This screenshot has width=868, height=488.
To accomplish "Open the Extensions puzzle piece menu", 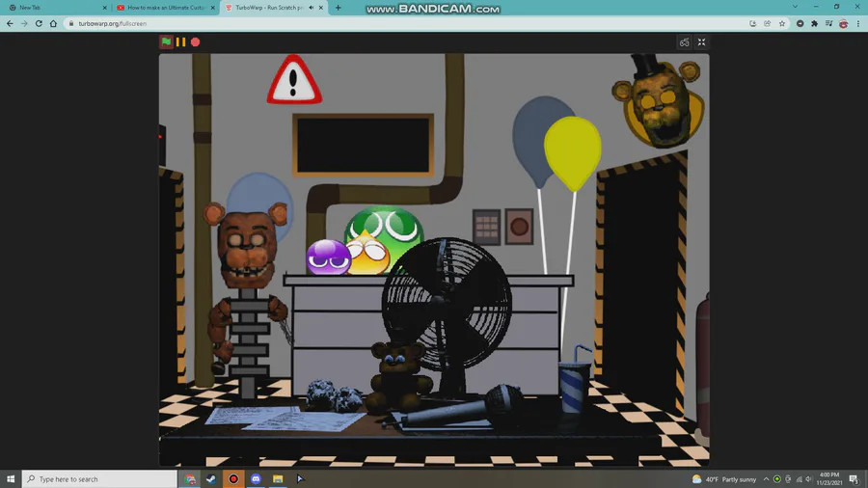I will (x=814, y=24).
